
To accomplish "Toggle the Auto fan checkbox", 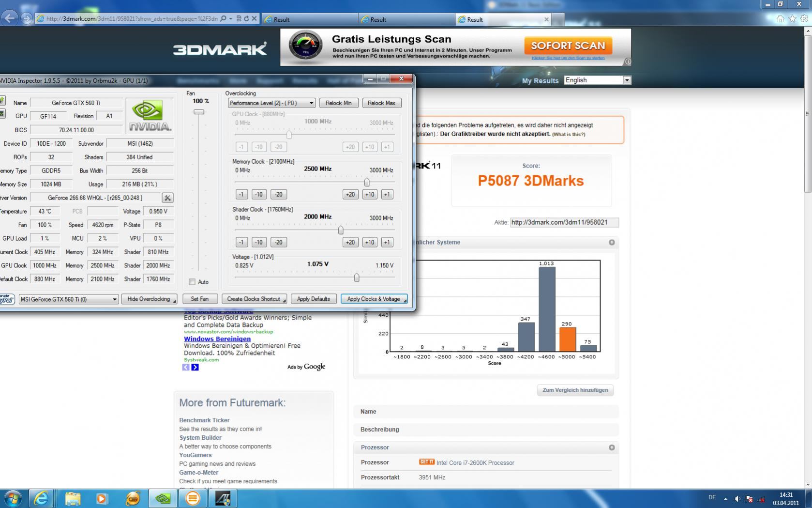I will 192,282.
